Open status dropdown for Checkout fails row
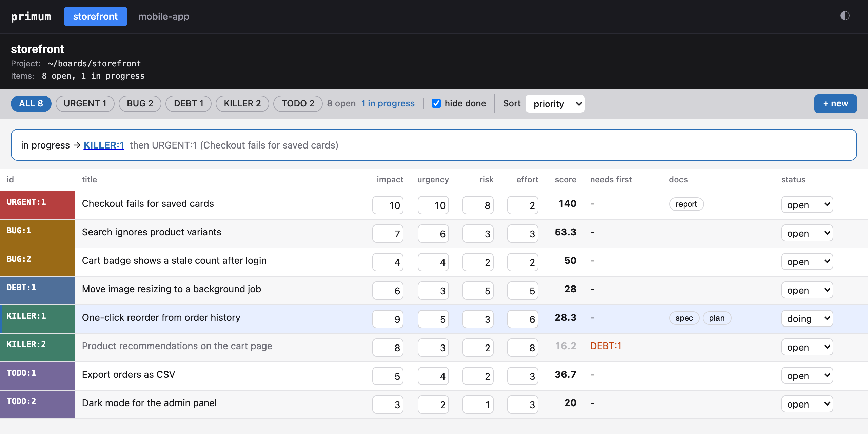Viewport: 868px width, 434px height. point(807,204)
